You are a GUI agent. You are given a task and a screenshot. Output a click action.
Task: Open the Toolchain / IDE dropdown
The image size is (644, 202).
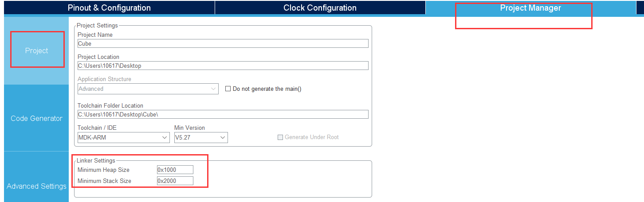[123, 137]
